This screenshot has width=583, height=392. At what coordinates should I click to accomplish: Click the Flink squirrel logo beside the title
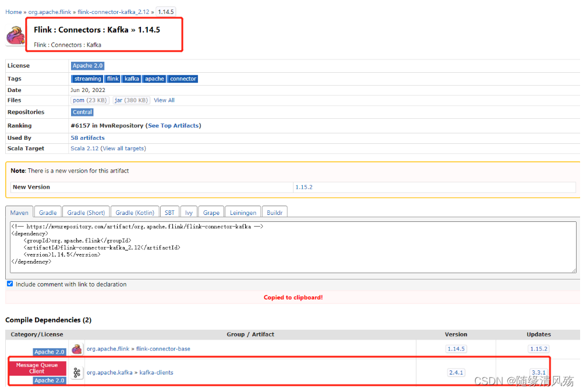tap(16, 36)
